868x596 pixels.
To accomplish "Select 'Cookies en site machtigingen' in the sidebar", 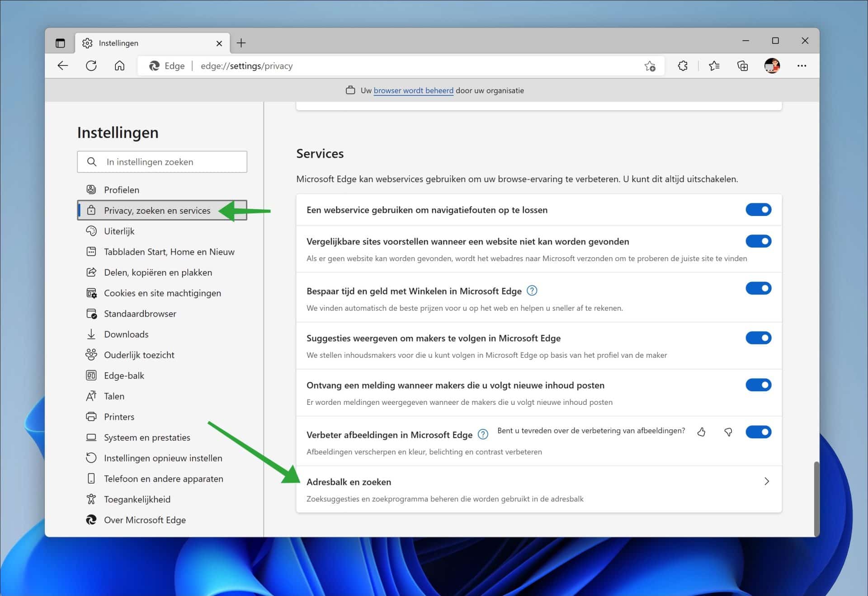I will 162,293.
